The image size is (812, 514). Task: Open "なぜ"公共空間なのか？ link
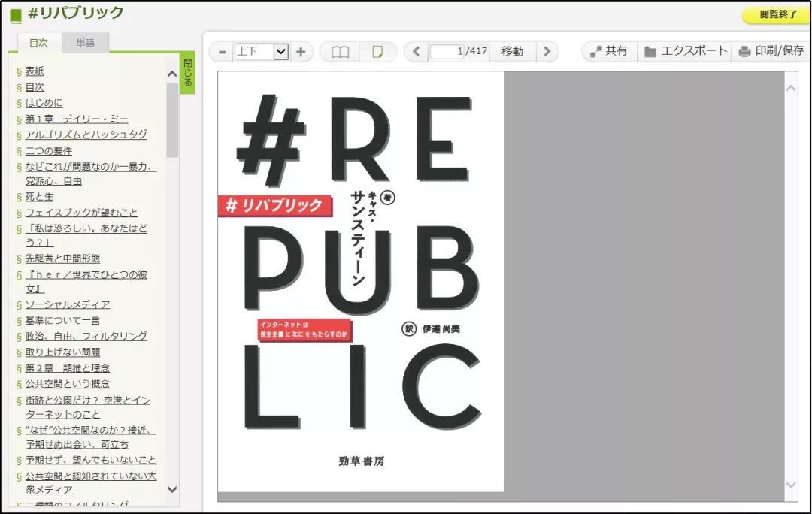91,437
